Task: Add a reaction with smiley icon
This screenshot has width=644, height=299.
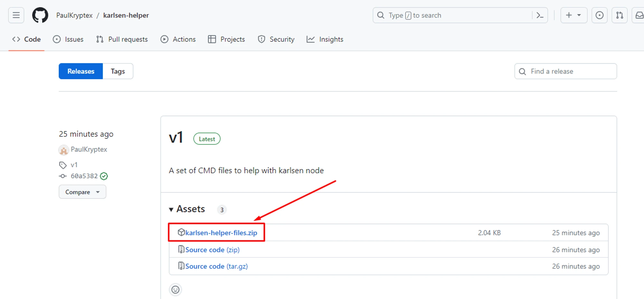Action: click(x=175, y=290)
